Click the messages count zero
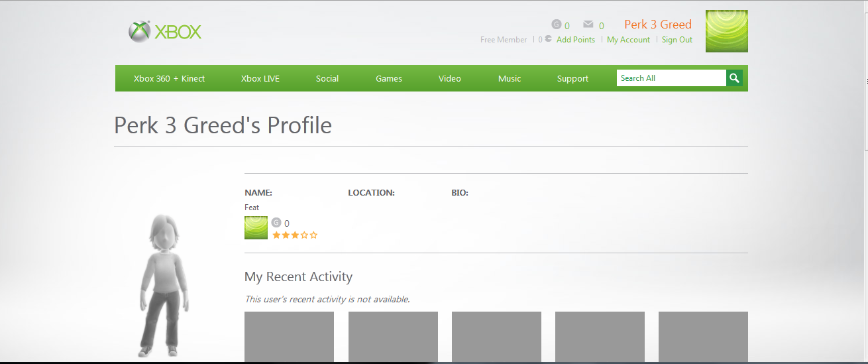This screenshot has width=868, height=364. 602,26
